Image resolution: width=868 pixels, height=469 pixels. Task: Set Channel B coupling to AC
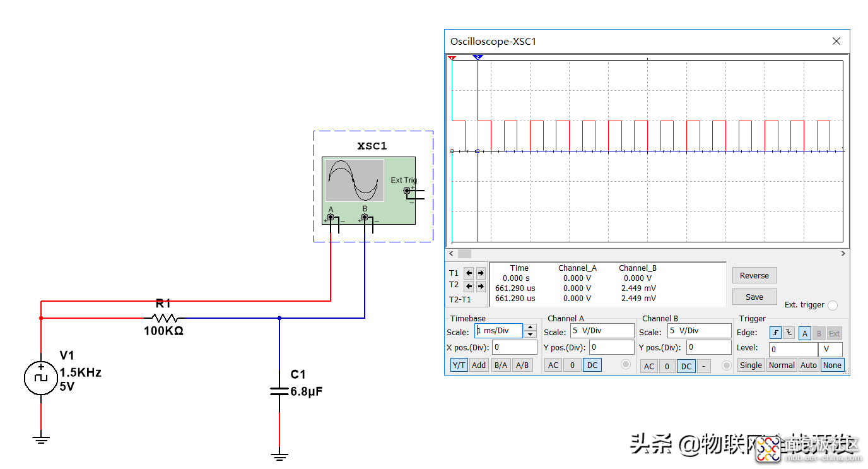point(649,366)
